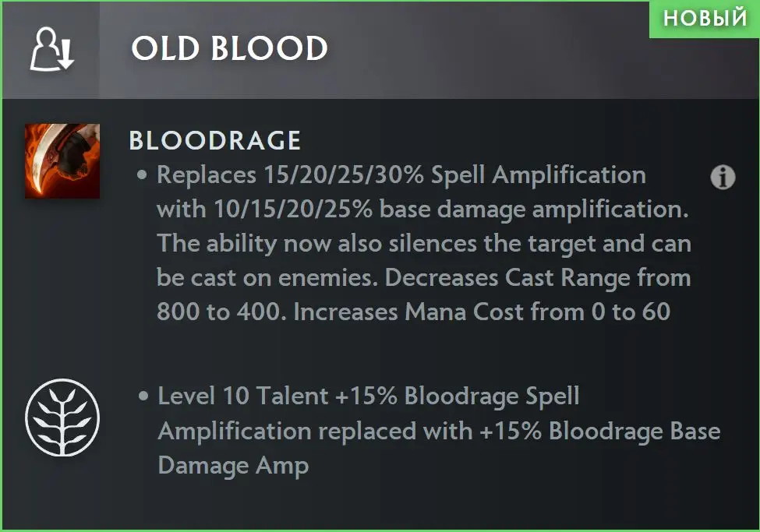
Task: Click the OLD BLOOD title
Action: click(230, 48)
